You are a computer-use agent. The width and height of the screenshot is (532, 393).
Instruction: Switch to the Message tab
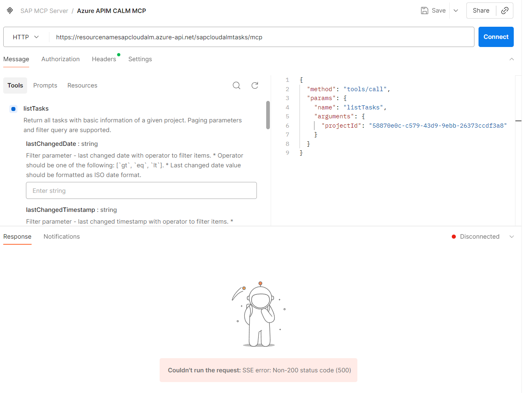click(x=16, y=59)
